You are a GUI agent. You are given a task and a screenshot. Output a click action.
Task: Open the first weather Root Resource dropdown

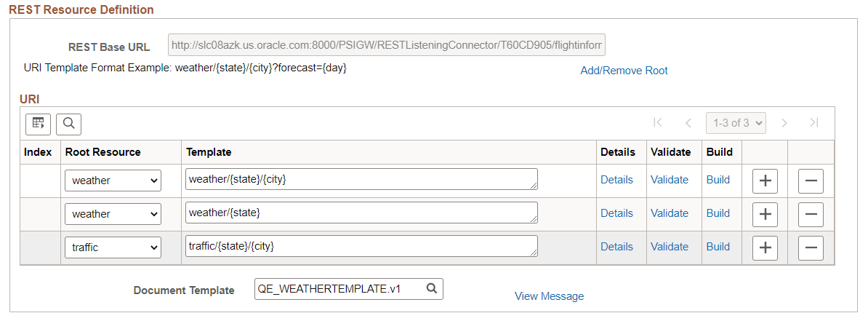[x=113, y=181]
